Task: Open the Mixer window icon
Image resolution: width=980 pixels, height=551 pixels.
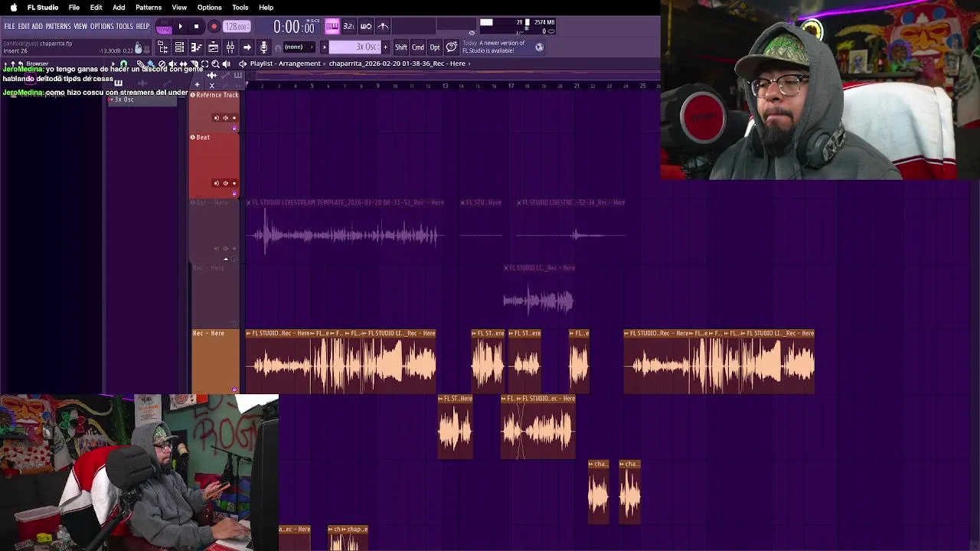Action: [x=230, y=47]
